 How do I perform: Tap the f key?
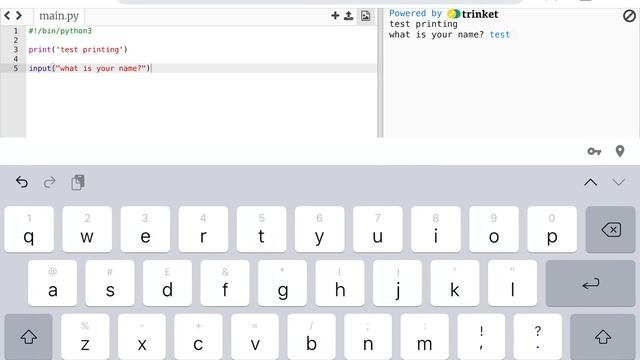point(225,283)
